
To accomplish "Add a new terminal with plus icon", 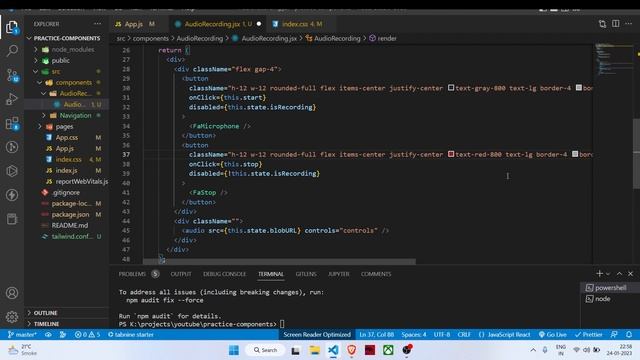I will click(599, 273).
